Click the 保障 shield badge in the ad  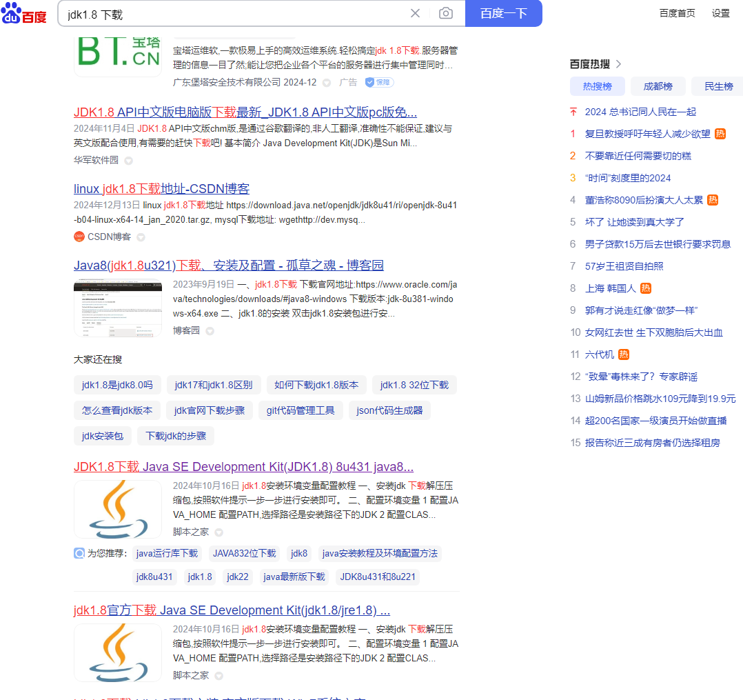point(379,82)
